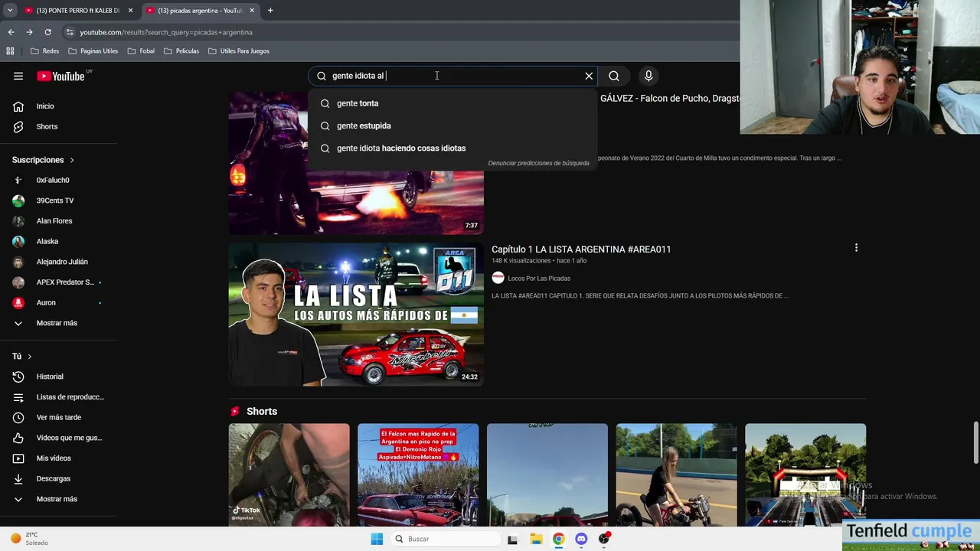The height and width of the screenshot is (551, 980).
Task: Expand Mostrar más under Tú section
Action: 58,499
